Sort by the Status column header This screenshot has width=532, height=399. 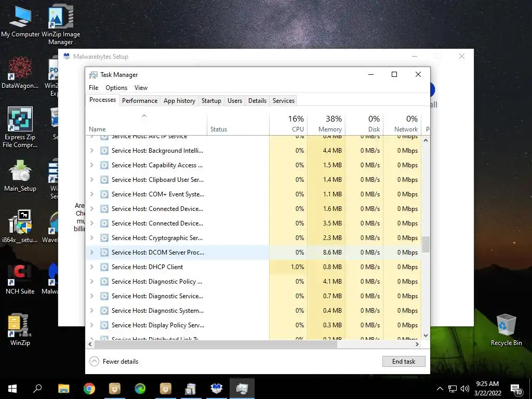click(238, 124)
